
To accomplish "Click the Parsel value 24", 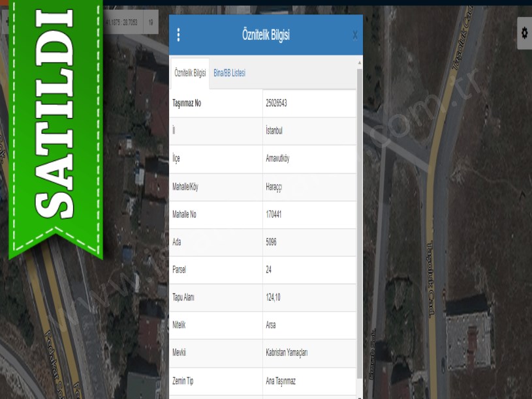I will click(268, 269).
